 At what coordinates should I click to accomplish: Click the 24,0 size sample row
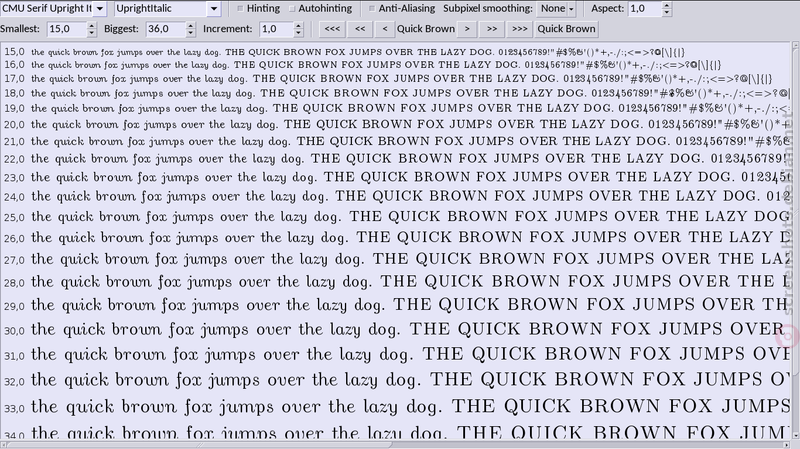395,196
